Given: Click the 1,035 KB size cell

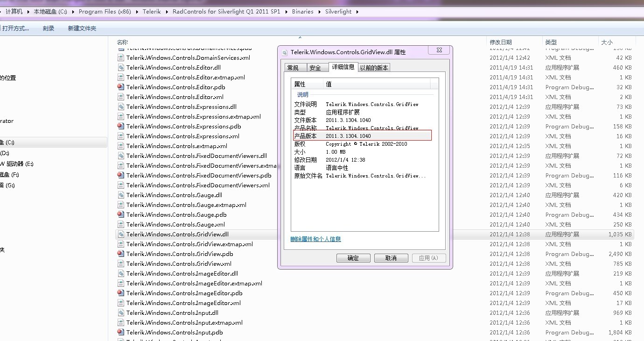Looking at the screenshot, I should point(620,234).
